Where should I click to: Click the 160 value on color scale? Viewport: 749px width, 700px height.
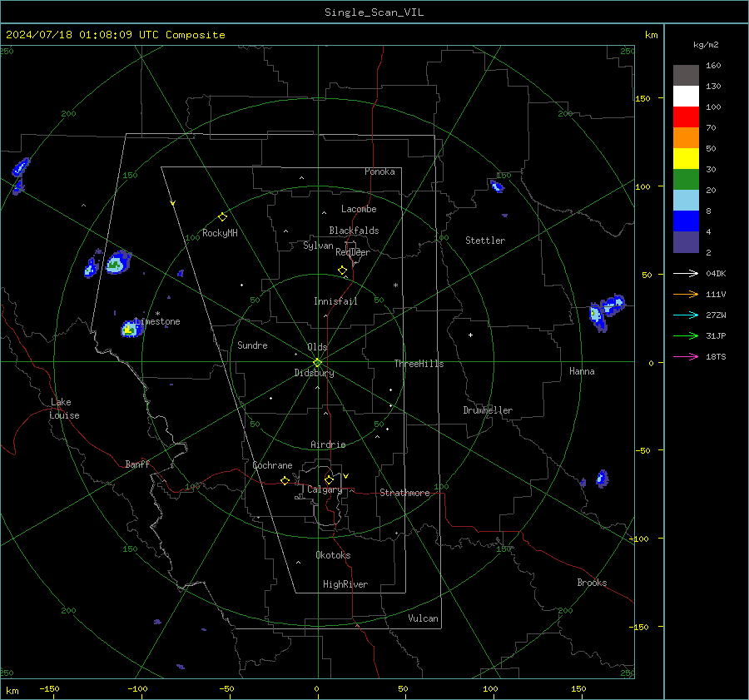pos(713,66)
